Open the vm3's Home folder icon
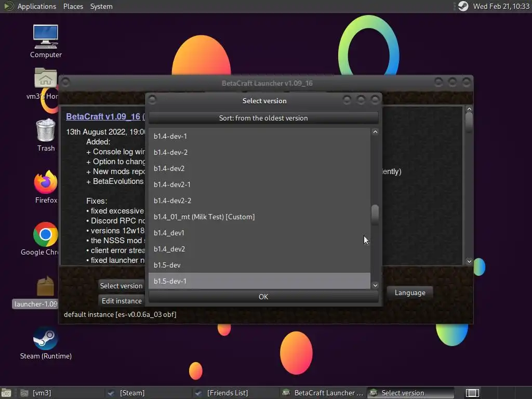532x399 pixels. point(46,79)
